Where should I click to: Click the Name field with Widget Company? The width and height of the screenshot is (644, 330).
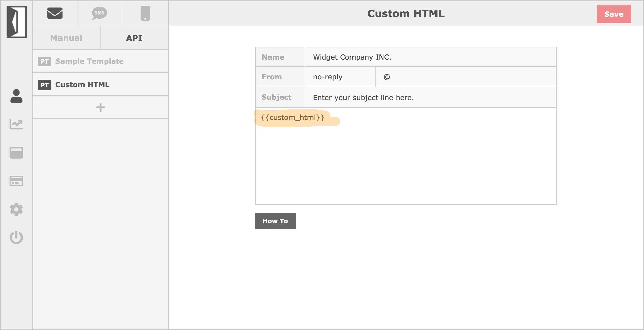[430, 57]
